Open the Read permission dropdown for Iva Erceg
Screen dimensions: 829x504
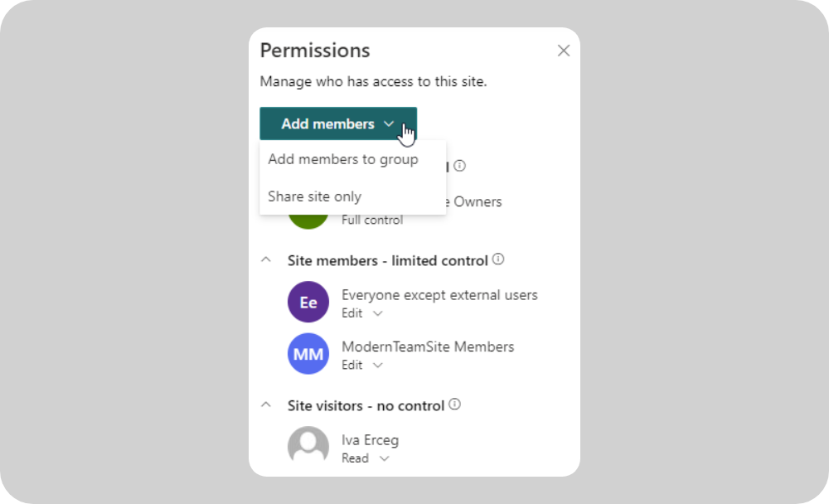click(384, 458)
